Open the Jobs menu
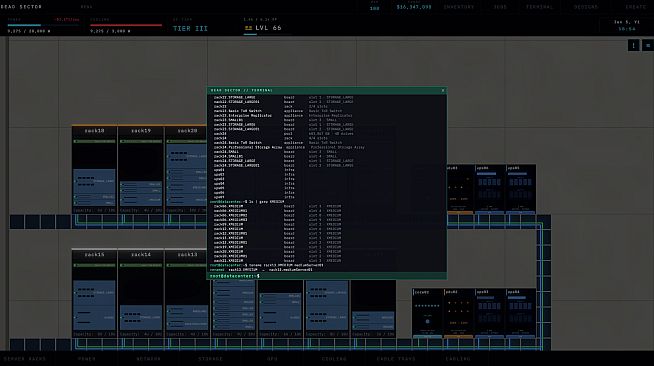This screenshot has width=654, height=366. (500, 7)
